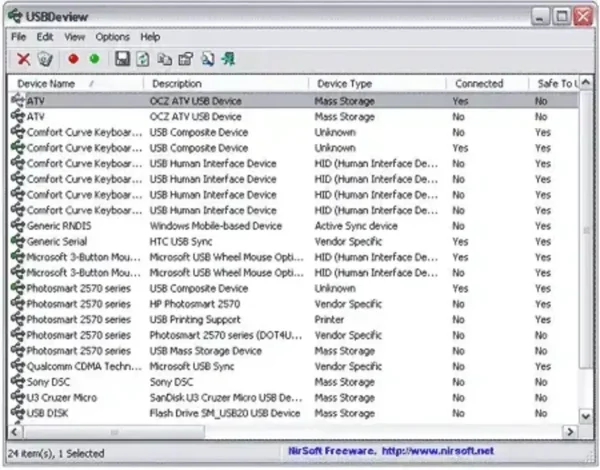Click the horizontal scrollbar thumb
Screen dimensions: 600x470
click(114, 432)
